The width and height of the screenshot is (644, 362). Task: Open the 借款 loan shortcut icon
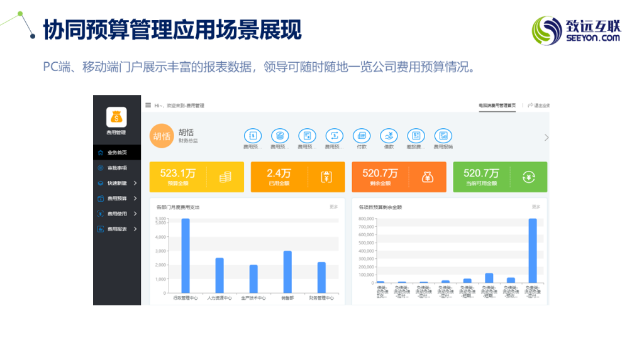point(389,136)
